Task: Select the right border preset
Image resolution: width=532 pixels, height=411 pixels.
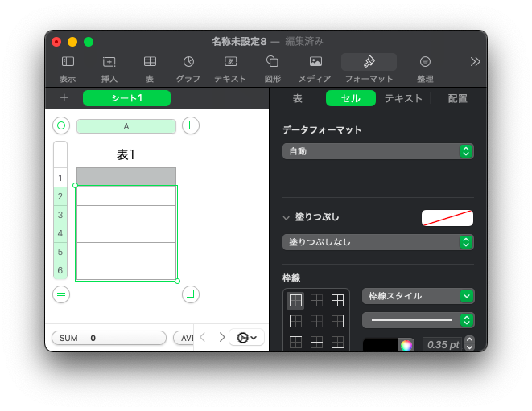Action: (337, 321)
